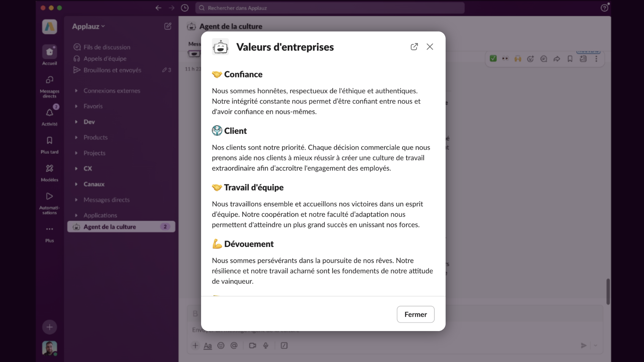Click the Rechercher dans Applauz search field
The height and width of the screenshot is (362, 644).
(x=330, y=8)
